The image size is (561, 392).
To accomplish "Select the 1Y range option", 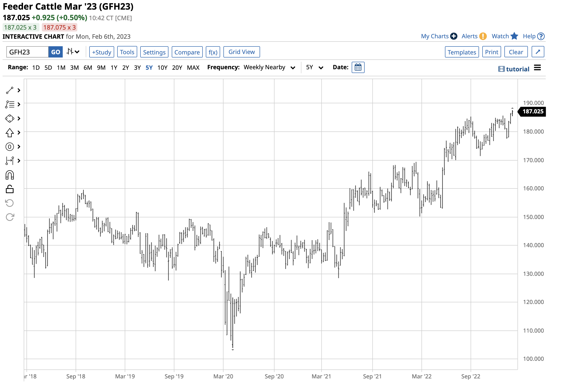I will coord(114,68).
